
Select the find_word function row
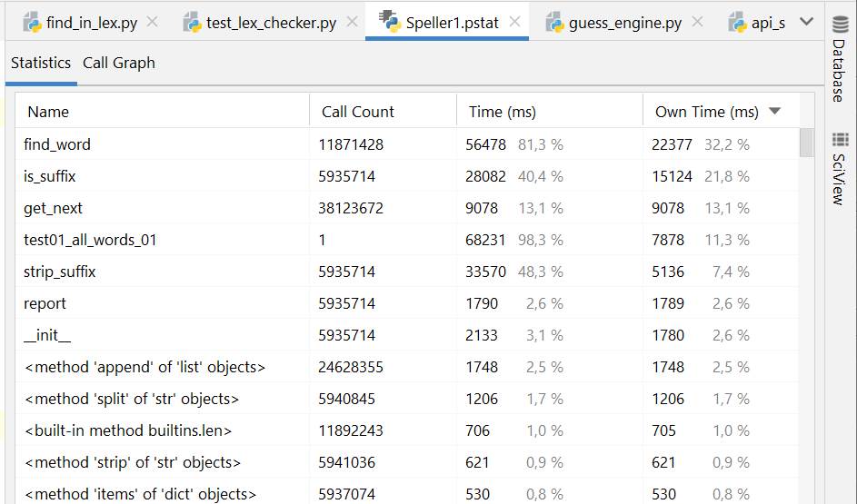point(57,144)
